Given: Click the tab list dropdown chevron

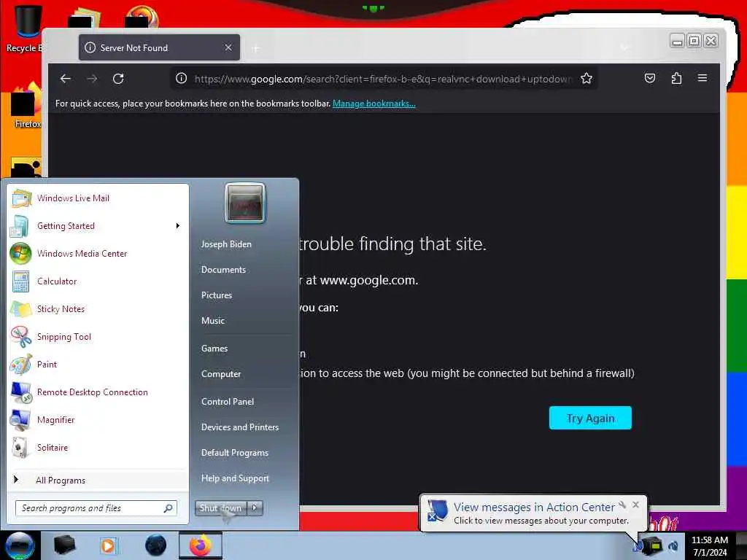Looking at the screenshot, I should (x=625, y=47).
